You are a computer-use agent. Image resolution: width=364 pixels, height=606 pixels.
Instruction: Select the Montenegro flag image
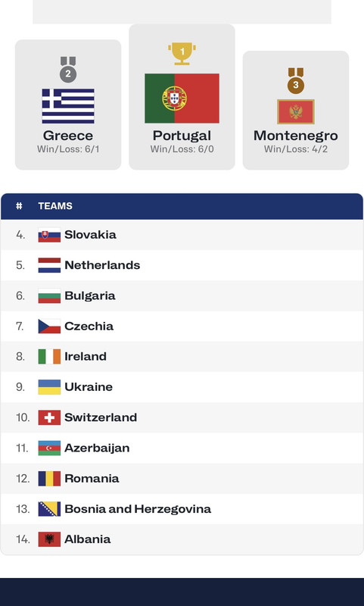tap(296, 111)
